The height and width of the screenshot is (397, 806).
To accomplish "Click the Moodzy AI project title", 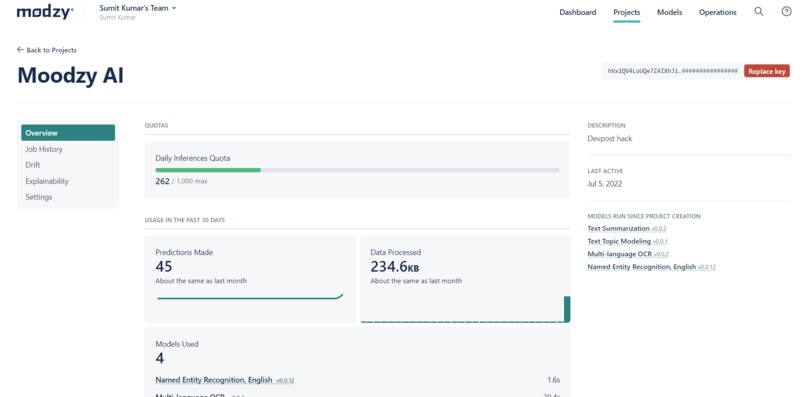I will click(x=70, y=75).
